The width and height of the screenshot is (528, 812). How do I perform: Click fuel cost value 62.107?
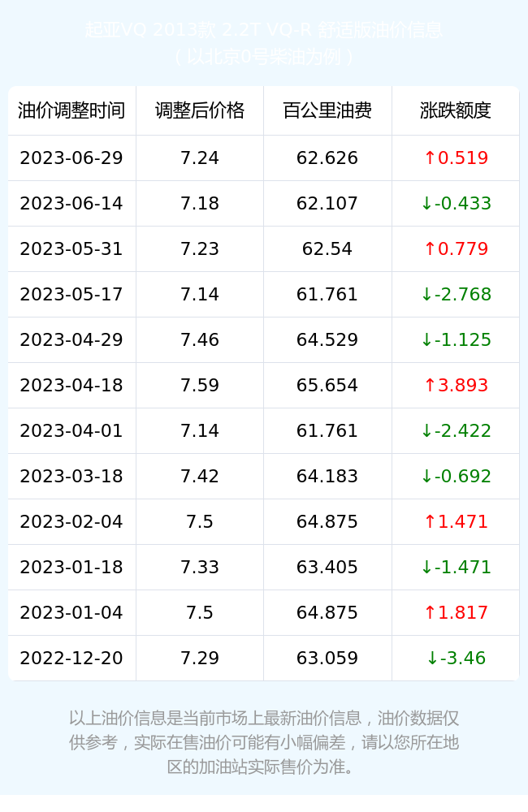tap(327, 204)
